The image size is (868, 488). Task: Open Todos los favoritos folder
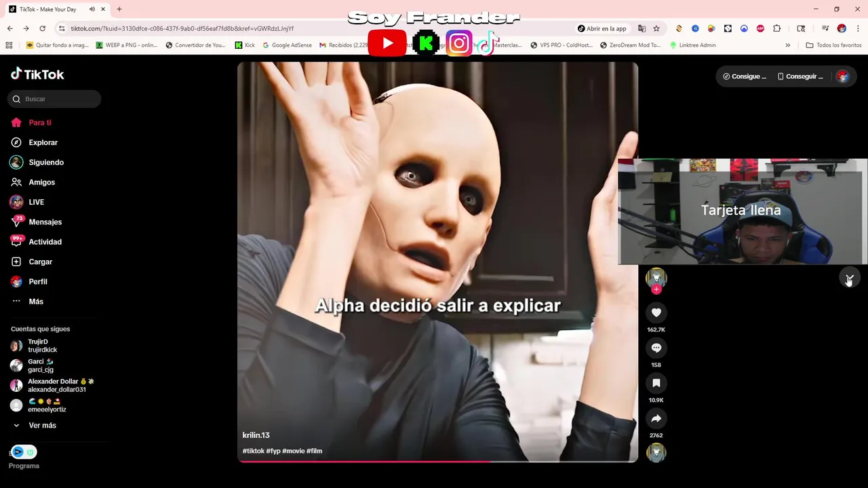tap(833, 45)
